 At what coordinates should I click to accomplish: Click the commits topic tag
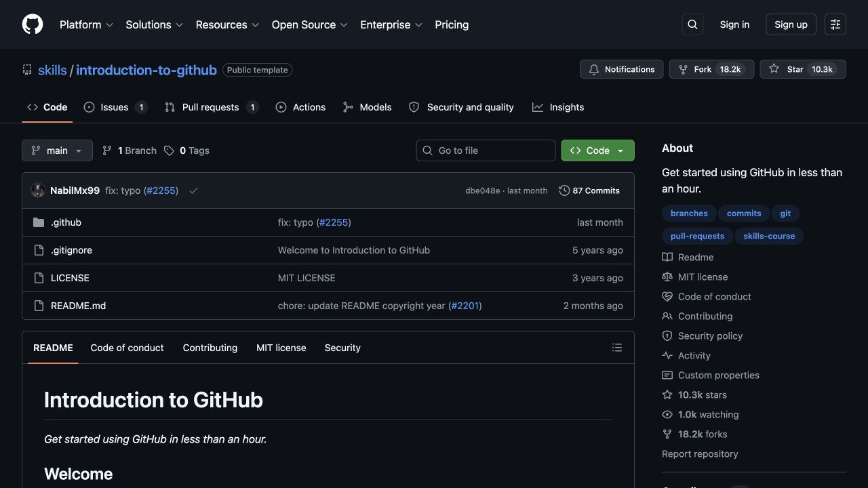coord(744,213)
